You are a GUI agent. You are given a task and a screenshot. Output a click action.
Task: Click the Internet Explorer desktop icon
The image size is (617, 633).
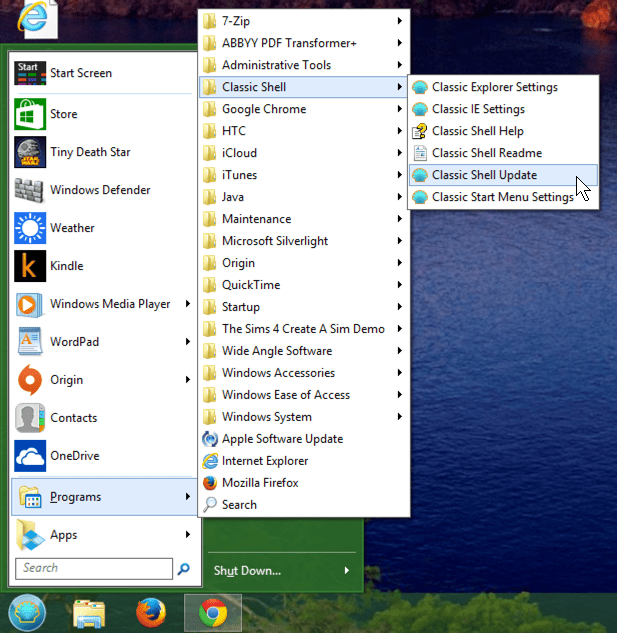tap(36, 18)
